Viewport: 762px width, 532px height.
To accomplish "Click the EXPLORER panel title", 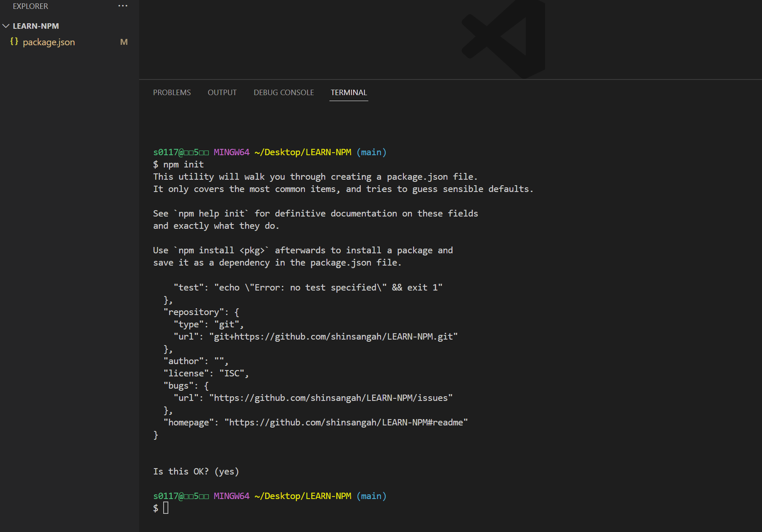I will click(30, 6).
